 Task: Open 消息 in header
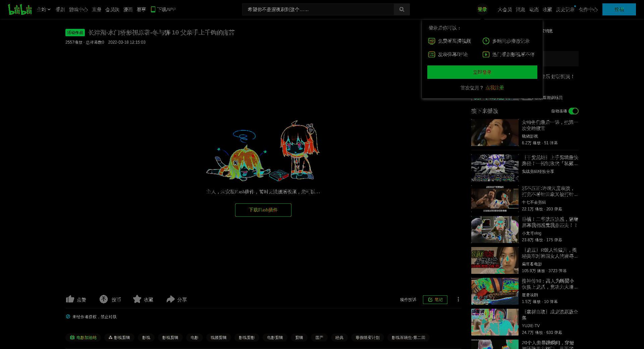click(521, 9)
